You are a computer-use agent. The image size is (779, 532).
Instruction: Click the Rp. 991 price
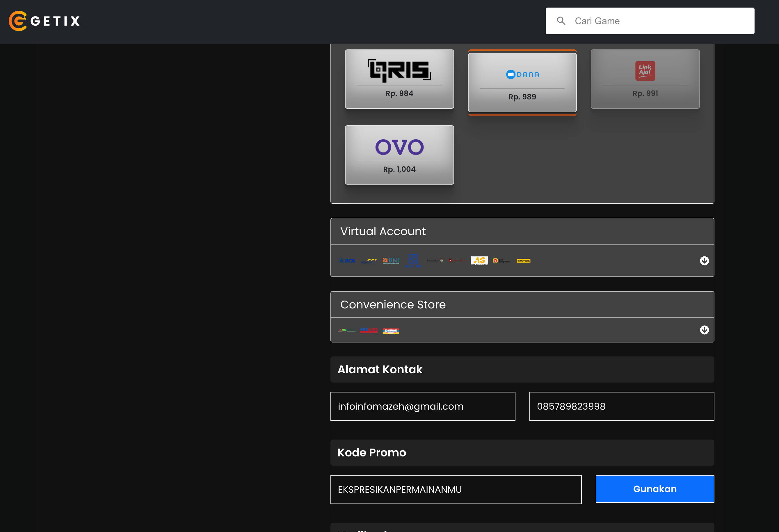(645, 94)
